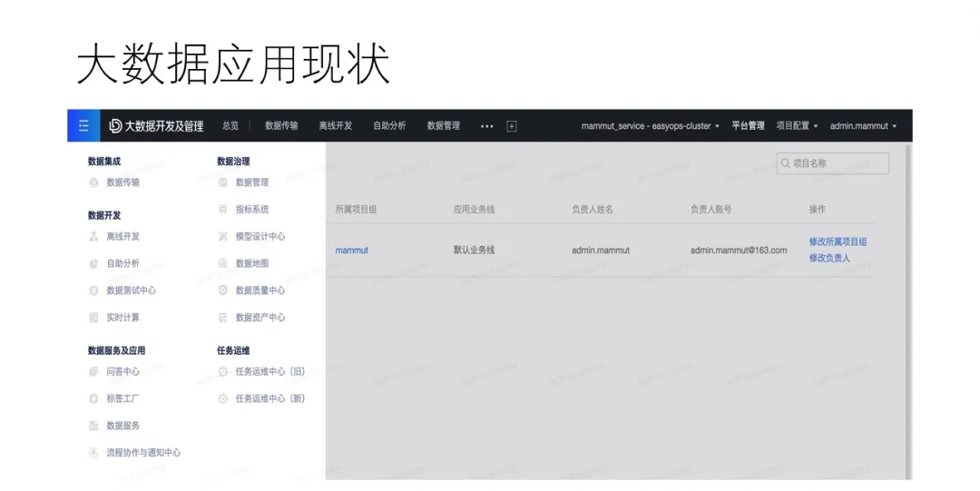The height and width of the screenshot is (491, 980).
Task: Click the 数据地图 icon
Action: pos(223,264)
